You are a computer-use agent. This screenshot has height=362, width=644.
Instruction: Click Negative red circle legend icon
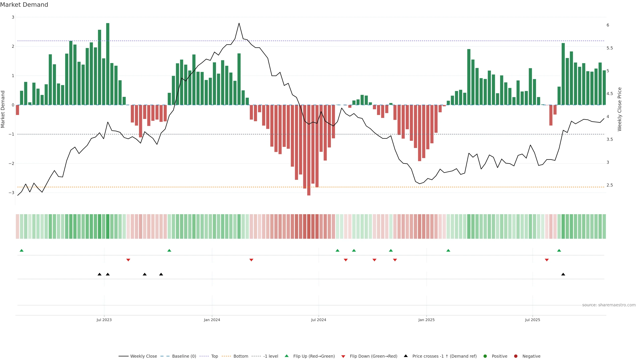coord(516,356)
